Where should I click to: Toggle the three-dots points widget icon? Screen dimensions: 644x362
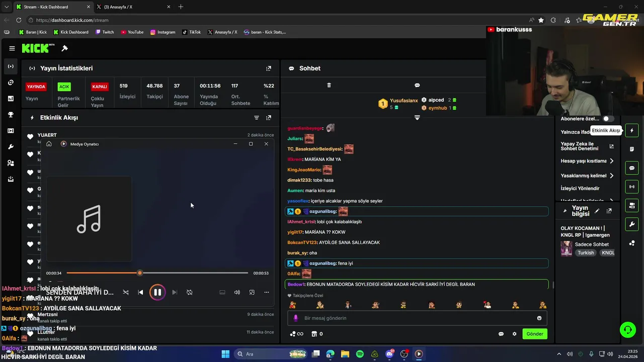pos(632,243)
